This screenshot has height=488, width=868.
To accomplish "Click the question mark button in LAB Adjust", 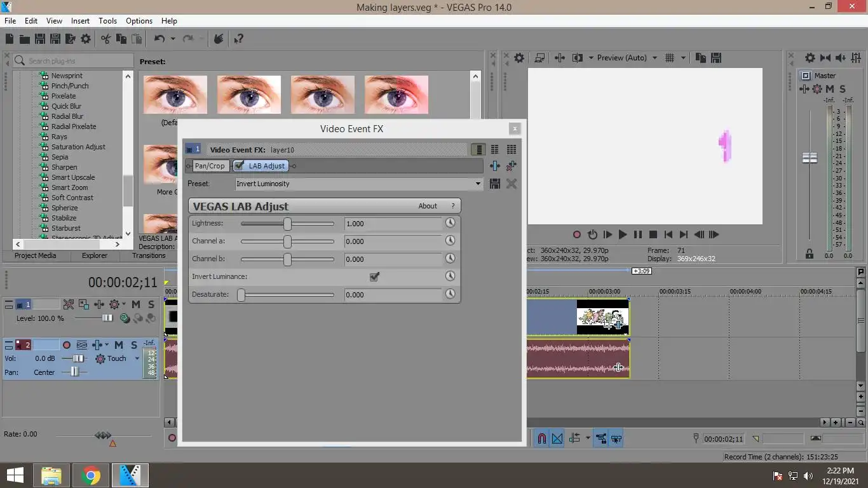I will tap(453, 206).
